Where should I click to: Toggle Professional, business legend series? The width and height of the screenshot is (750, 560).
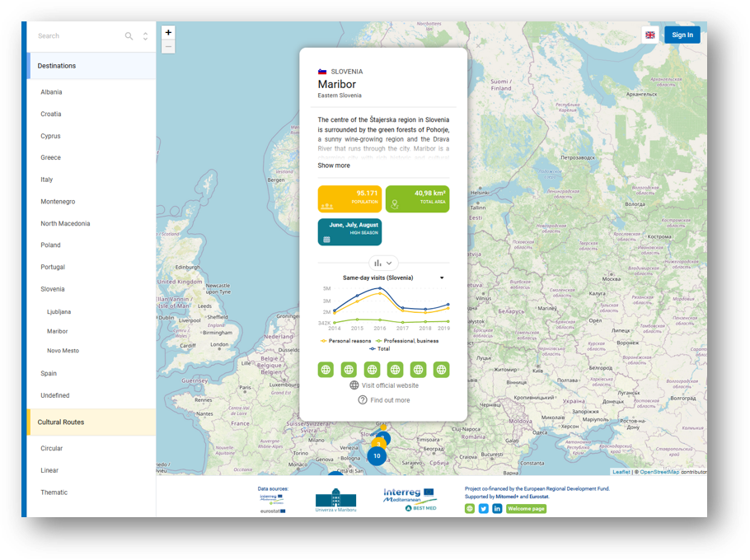click(407, 341)
